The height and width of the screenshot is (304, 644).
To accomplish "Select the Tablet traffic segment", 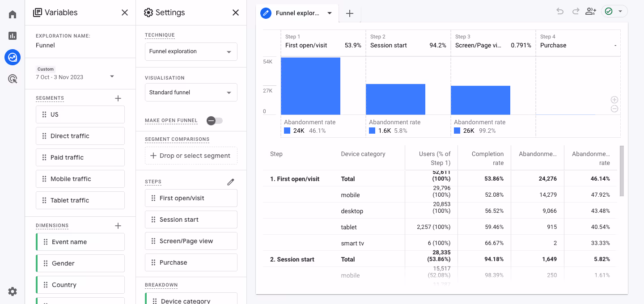I will point(80,200).
